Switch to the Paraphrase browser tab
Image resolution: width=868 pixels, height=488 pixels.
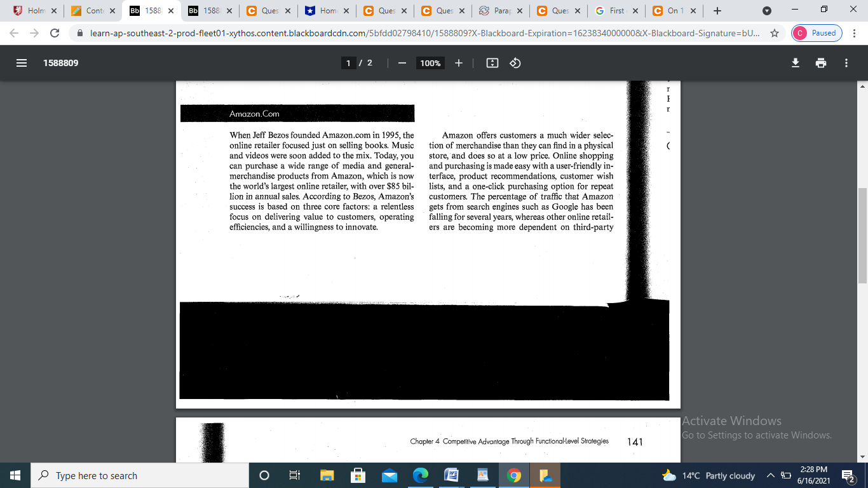(499, 10)
